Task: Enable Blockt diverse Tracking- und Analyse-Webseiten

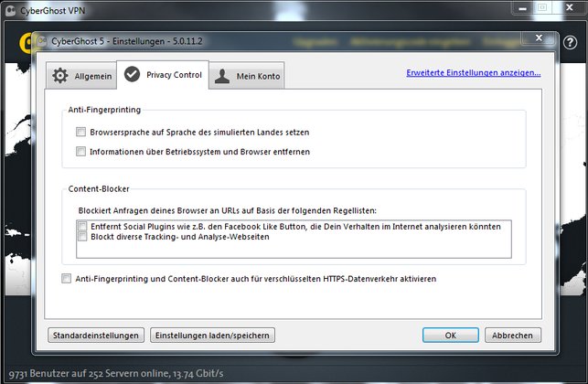Action: pyautogui.click(x=82, y=236)
